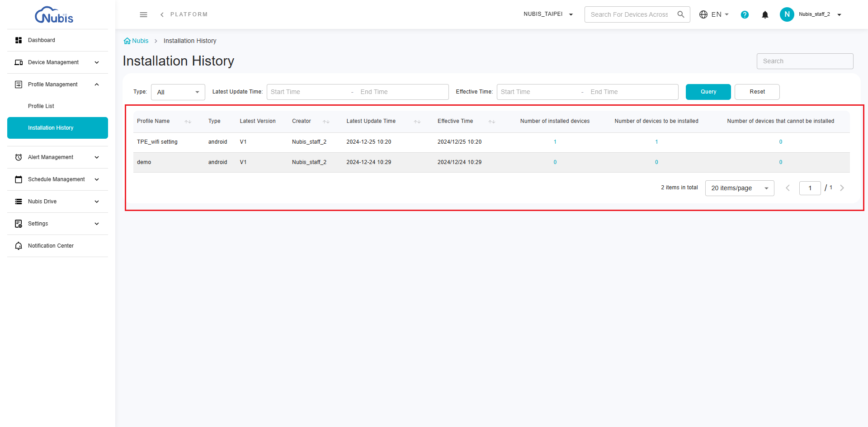Click the 2024-12-25 10:20 update time cell
Image resolution: width=868 pixels, height=427 pixels.
click(369, 142)
